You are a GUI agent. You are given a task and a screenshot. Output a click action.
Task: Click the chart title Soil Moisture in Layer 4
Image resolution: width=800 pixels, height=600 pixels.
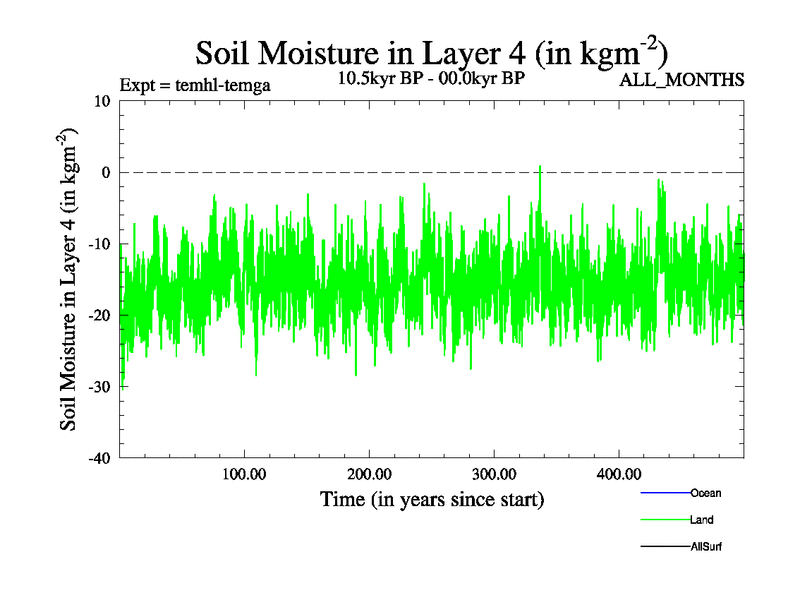[x=431, y=52]
